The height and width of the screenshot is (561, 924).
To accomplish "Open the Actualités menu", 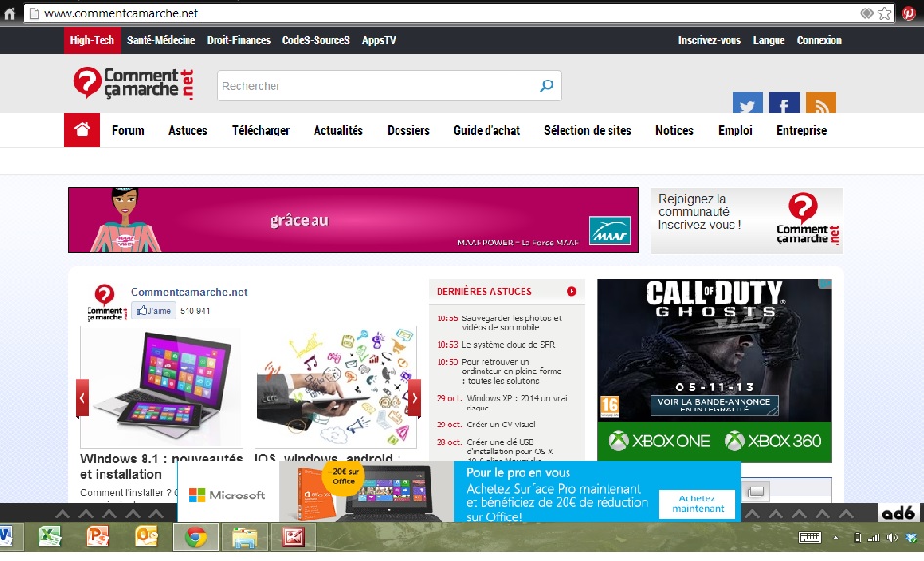I will pyautogui.click(x=338, y=130).
